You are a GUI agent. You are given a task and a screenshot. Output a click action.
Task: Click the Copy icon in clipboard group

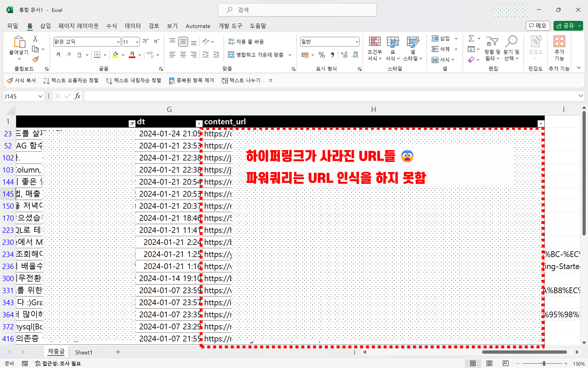[35, 49]
